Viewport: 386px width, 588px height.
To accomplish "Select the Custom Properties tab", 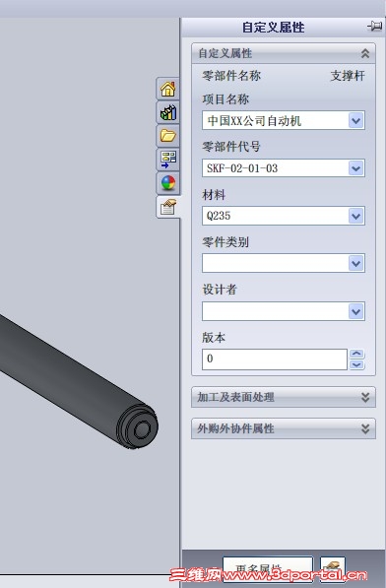I will 168,207.
